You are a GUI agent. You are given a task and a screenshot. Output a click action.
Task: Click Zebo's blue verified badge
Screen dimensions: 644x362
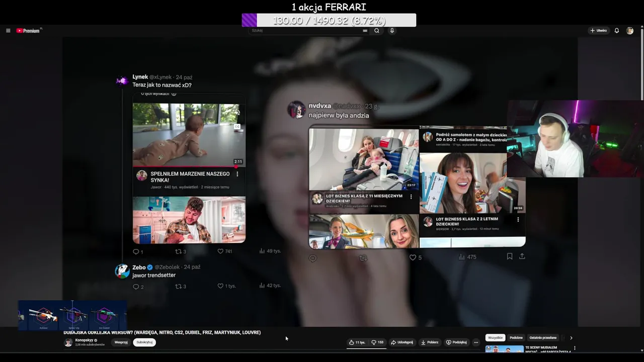[149, 267]
